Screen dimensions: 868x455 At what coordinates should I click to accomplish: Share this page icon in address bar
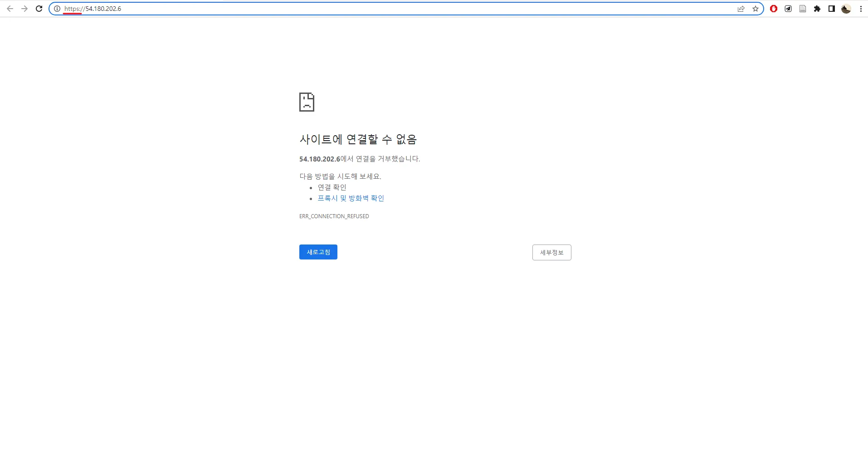[x=741, y=9]
